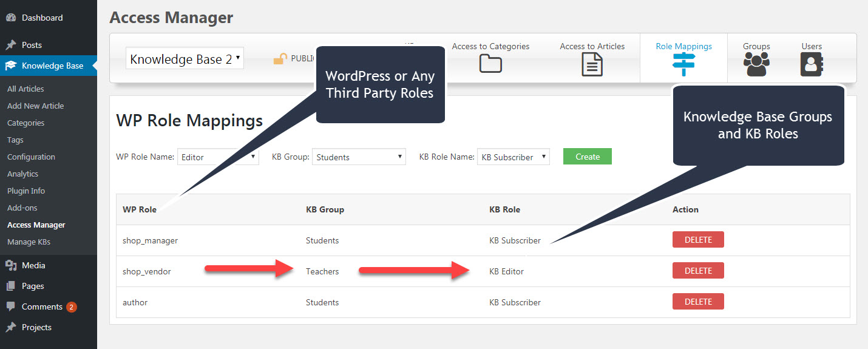Open Categories in Knowledge Base submenu

(x=25, y=123)
